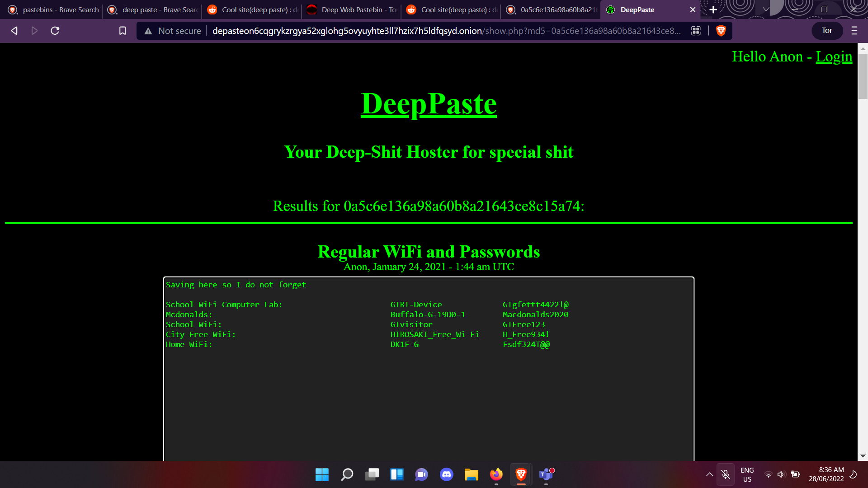Open Discord from the taskbar
The width and height of the screenshot is (868, 488).
click(447, 474)
